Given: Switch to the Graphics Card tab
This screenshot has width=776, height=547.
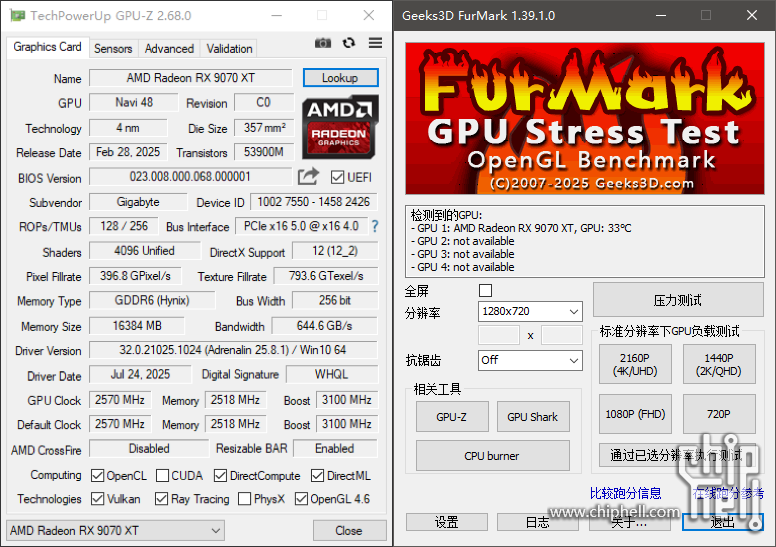Looking at the screenshot, I should (47, 47).
